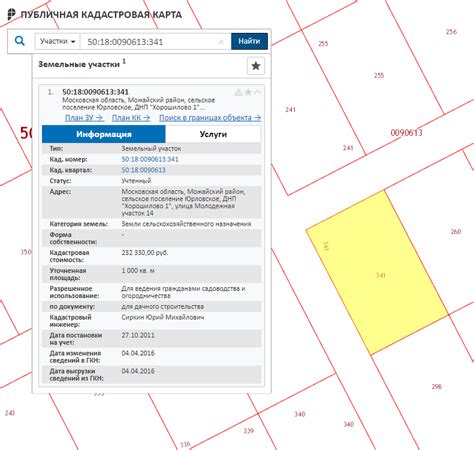Viewport: 474px width, 450px height.
Task: Switch to the Информация tab
Action: pyautogui.click(x=104, y=134)
